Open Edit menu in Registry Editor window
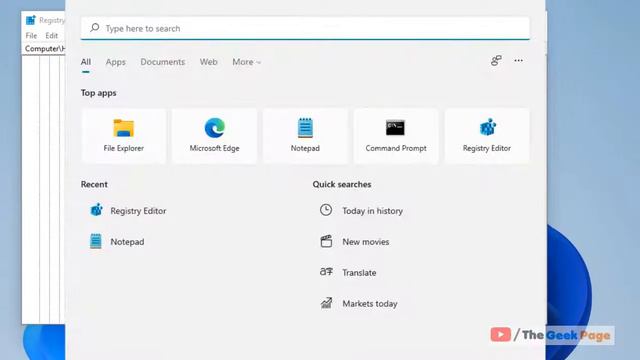This screenshot has height=360, width=640. point(51,36)
